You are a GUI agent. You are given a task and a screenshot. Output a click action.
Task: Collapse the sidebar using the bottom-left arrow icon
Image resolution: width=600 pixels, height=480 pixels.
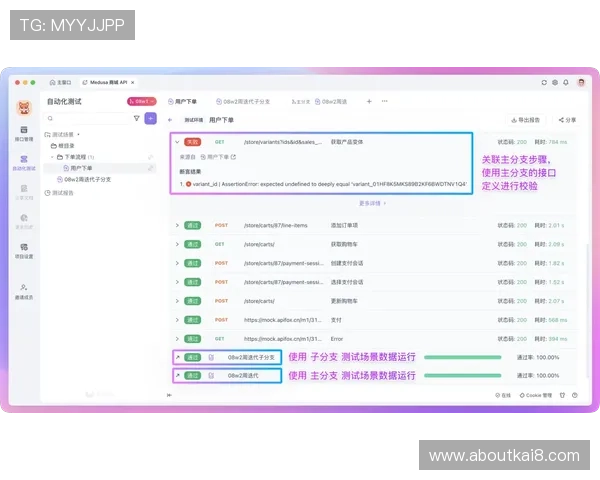coord(169,395)
